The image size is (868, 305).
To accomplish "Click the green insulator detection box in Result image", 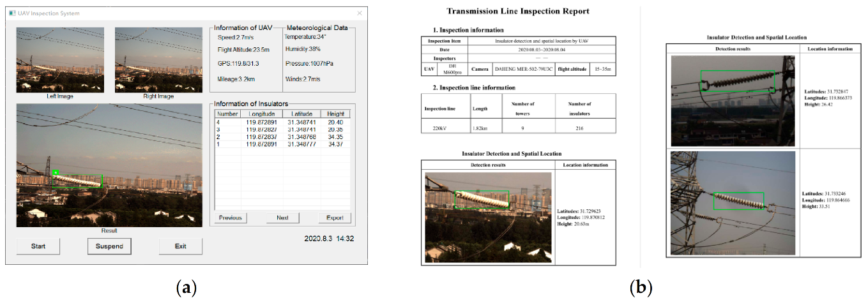I will click(x=77, y=182).
